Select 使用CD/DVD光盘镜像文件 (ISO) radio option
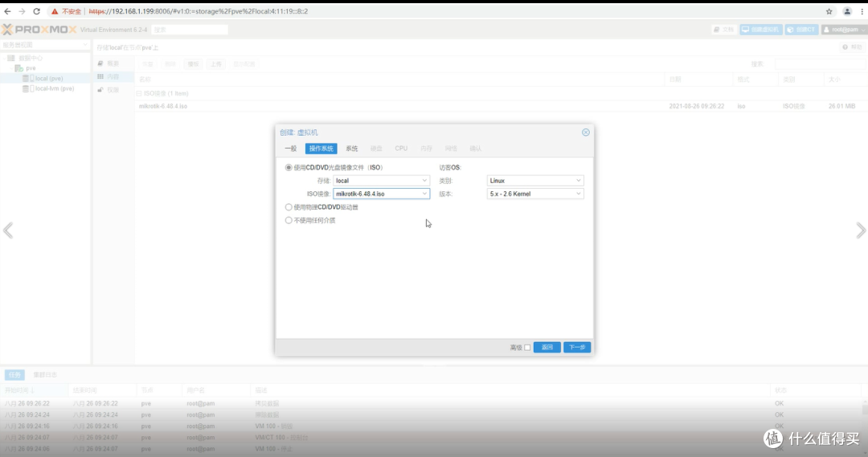This screenshot has height=457, width=868. pos(289,168)
